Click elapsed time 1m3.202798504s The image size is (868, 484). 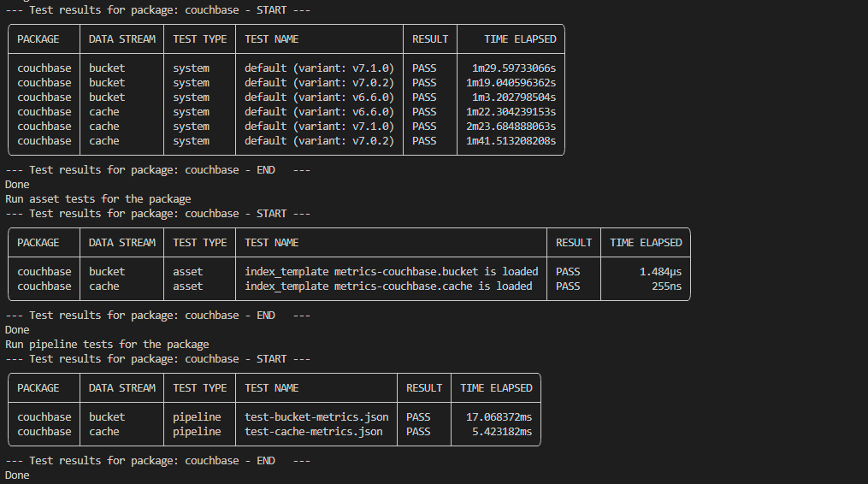pyautogui.click(x=514, y=97)
